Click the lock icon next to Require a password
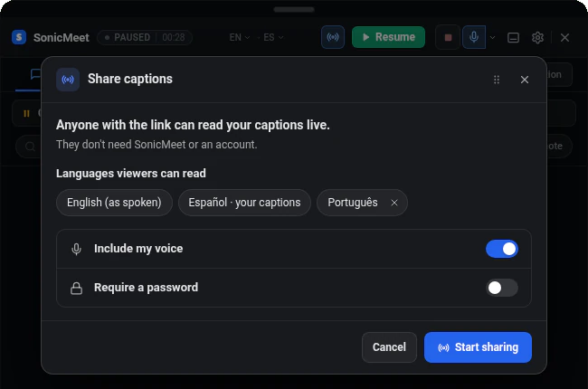Viewport: 588px width, 389px height. point(76,288)
